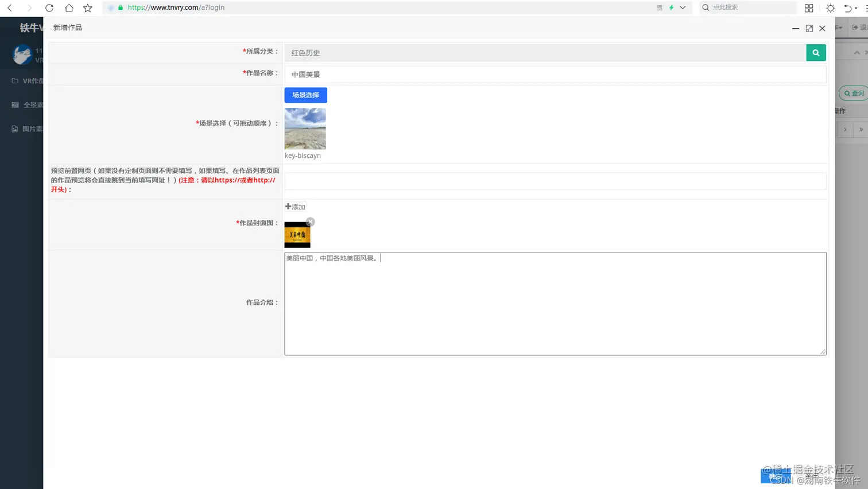Expand the address bar dropdown chevron
This screenshot has width=868, height=489.
tap(683, 8)
